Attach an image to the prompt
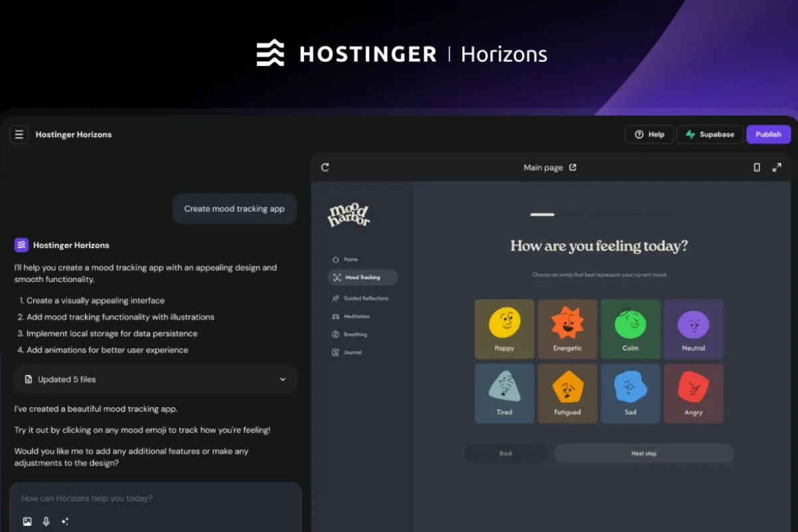This screenshot has width=798, height=532. (27, 521)
